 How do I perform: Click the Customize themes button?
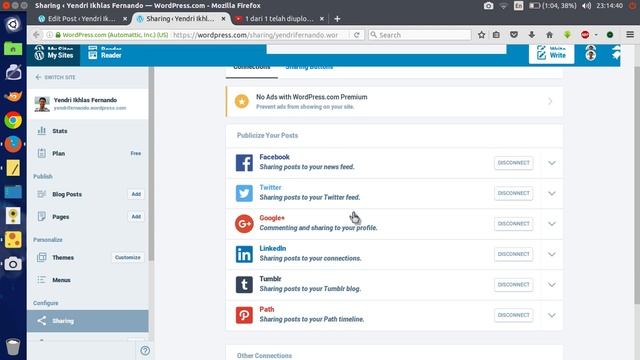click(x=128, y=258)
